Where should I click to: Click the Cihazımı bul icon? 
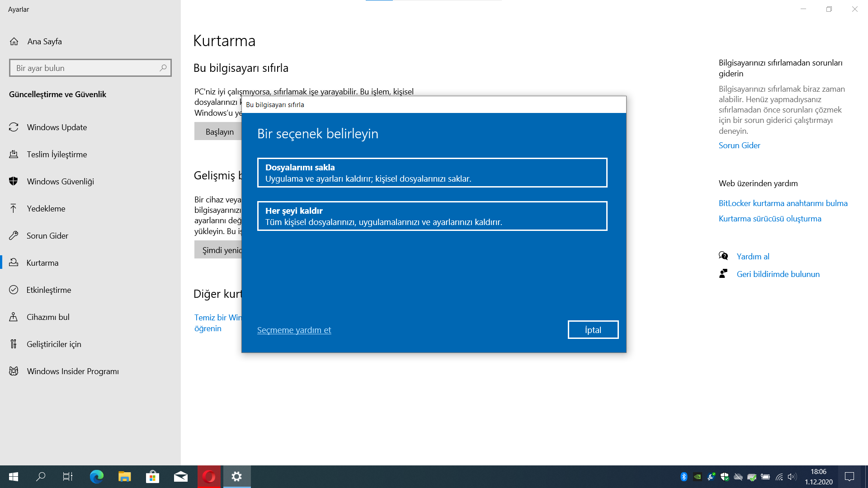pos(14,317)
